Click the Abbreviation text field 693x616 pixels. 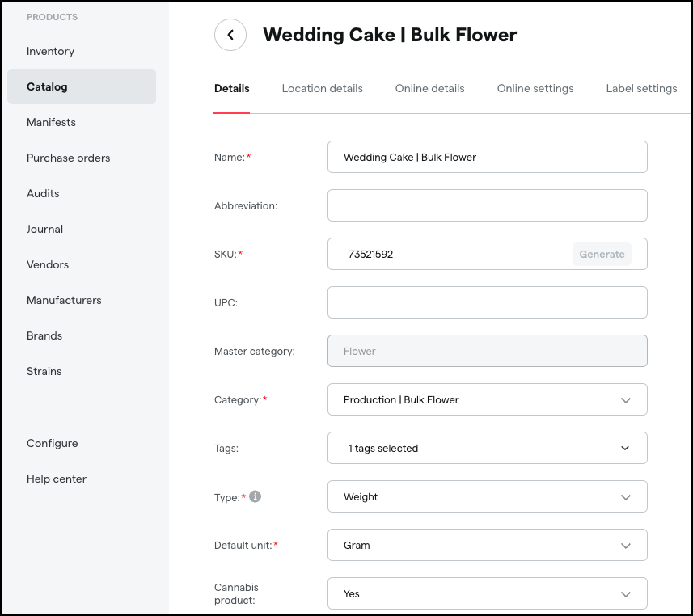pyautogui.click(x=487, y=205)
